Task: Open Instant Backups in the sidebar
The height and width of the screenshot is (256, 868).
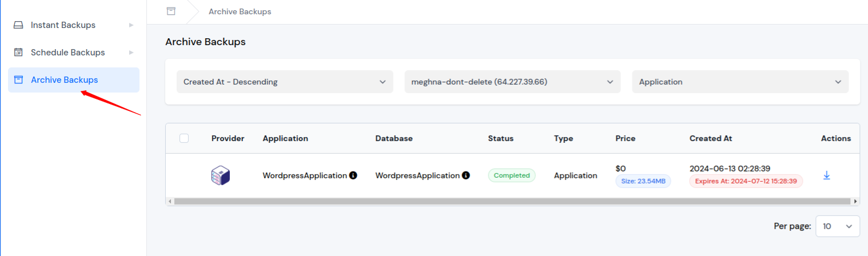Action: [63, 25]
